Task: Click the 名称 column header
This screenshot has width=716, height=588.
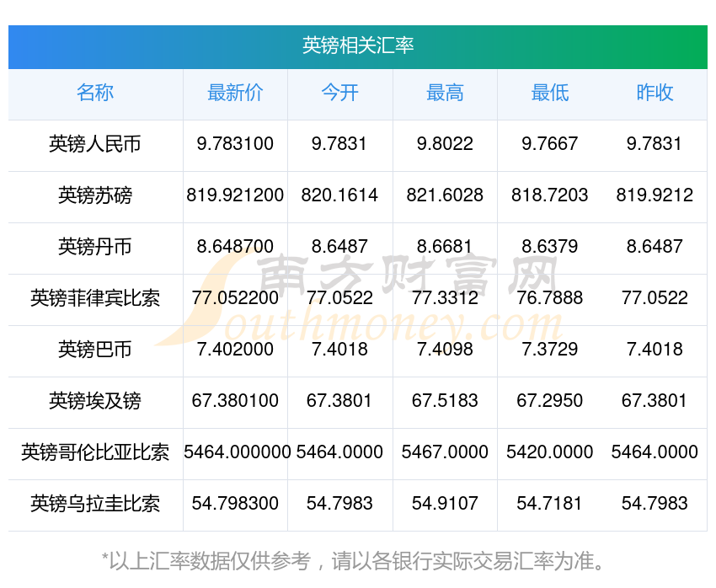Action: 95,93
